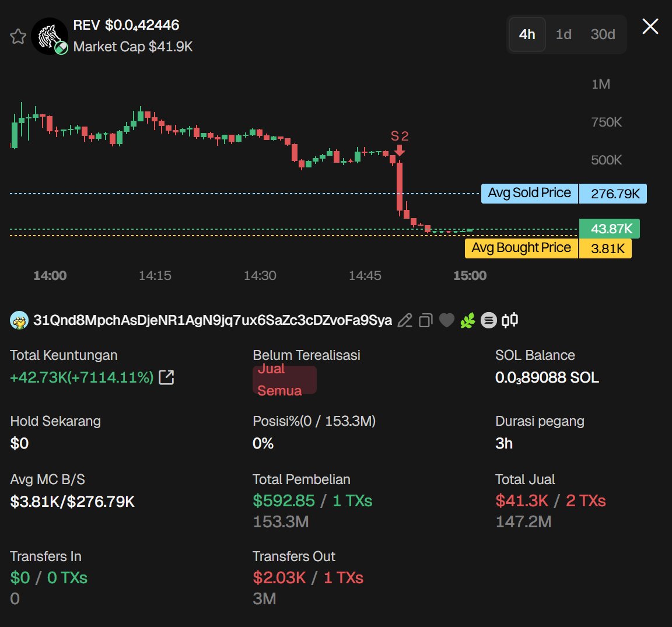Open the REV zebra token logo

(50, 36)
